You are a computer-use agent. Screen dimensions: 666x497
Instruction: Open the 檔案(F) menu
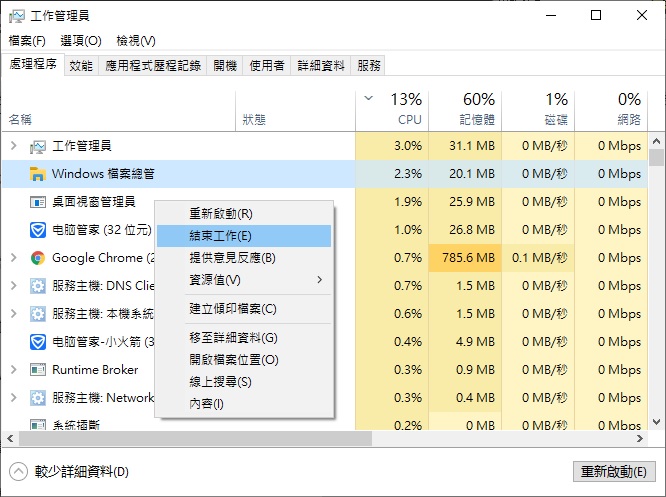(27, 41)
